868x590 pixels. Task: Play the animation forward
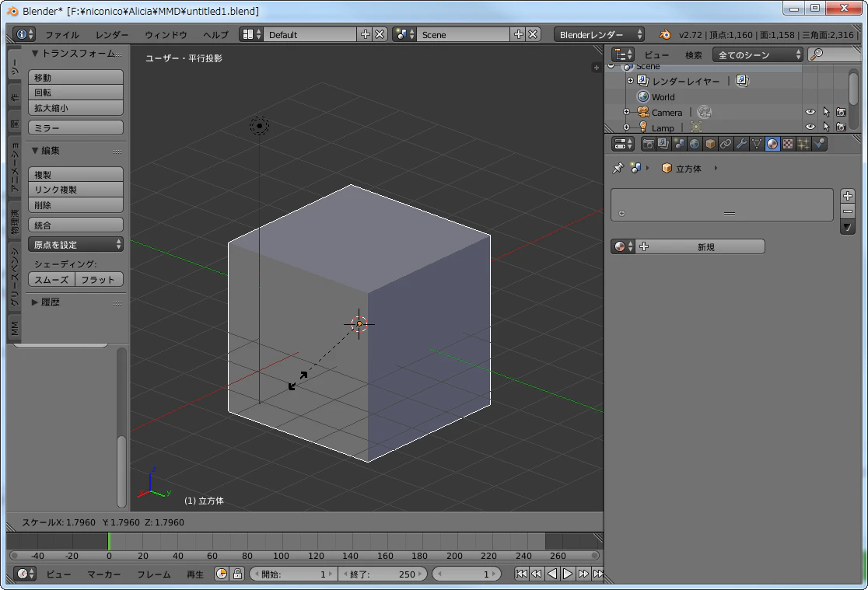(568, 574)
